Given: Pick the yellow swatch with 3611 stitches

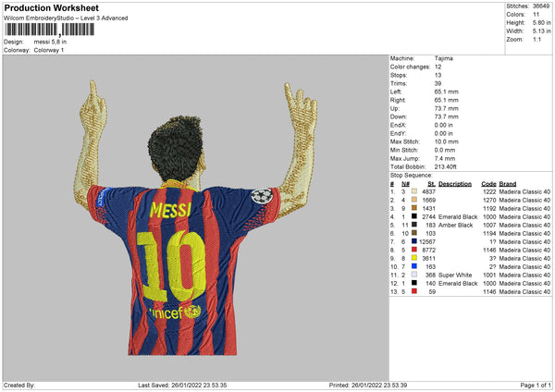Looking at the screenshot, I should 414,258.
